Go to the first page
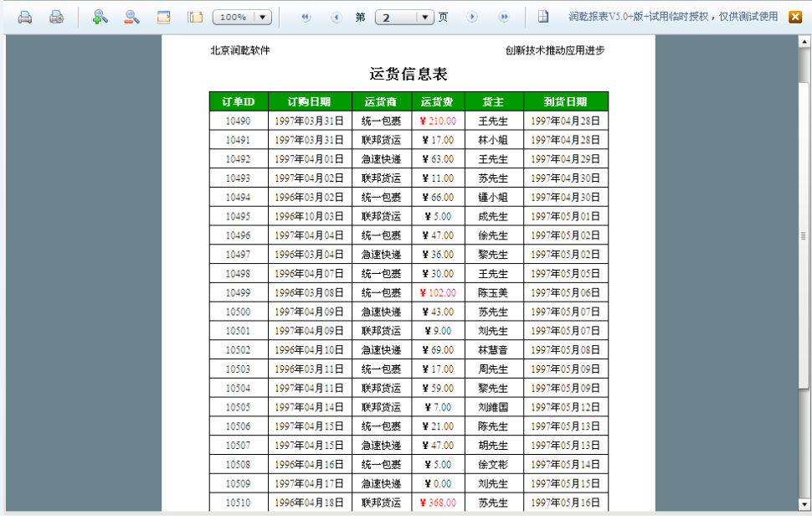Viewport: 812px width, 516px height. pyautogui.click(x=306, y=17)
